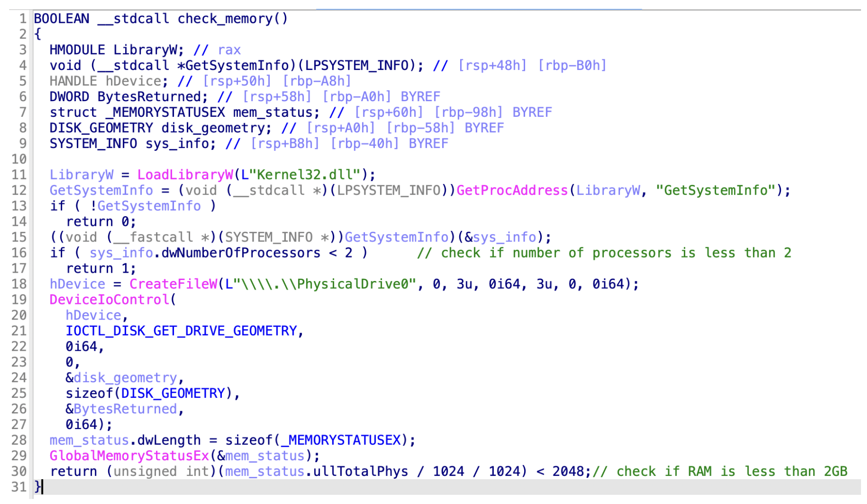This screenshot has height=504, width=867.
Task: Select the L"Kernel32.dll" string literal
Action: 301,175
